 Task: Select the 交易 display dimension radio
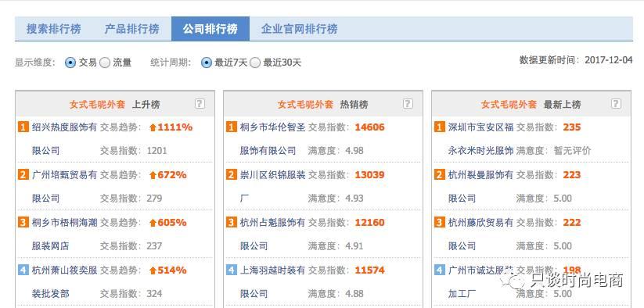[70, 63]
